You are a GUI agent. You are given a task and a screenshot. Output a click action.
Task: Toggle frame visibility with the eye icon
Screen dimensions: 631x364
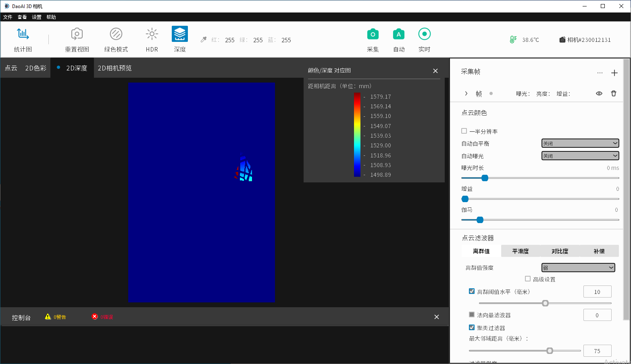point(599,93)
